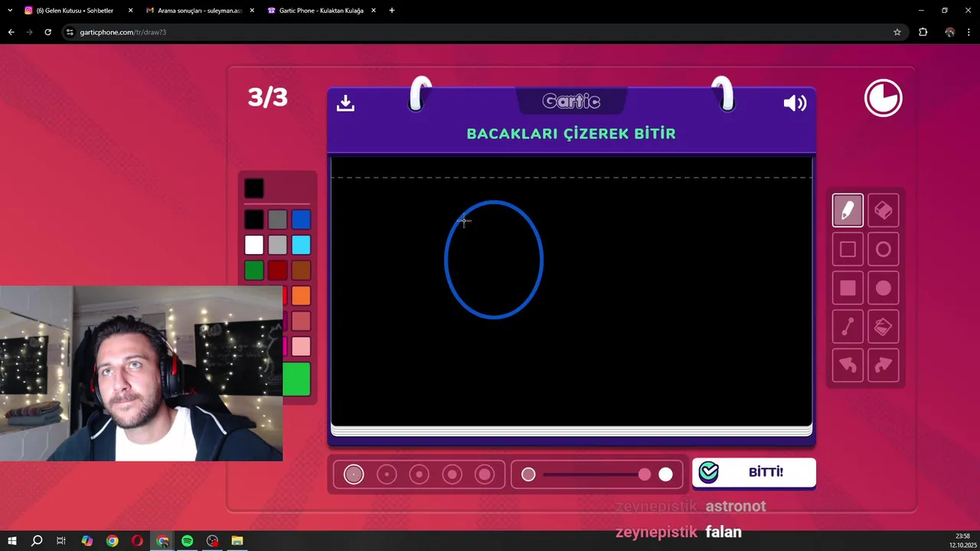This screenshot has height=551, width=980.
Task: Pick the light gray color swatch
Action: click(277, 245)
